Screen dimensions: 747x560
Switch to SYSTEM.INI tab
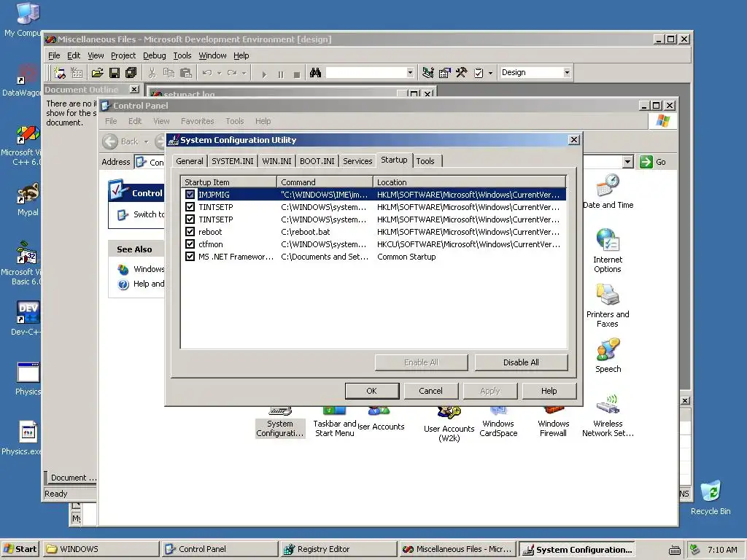(x=233, y=161)
